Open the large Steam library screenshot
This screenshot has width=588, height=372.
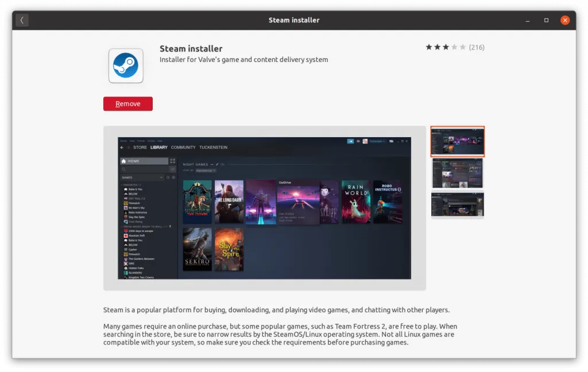(x=264, y=208)
